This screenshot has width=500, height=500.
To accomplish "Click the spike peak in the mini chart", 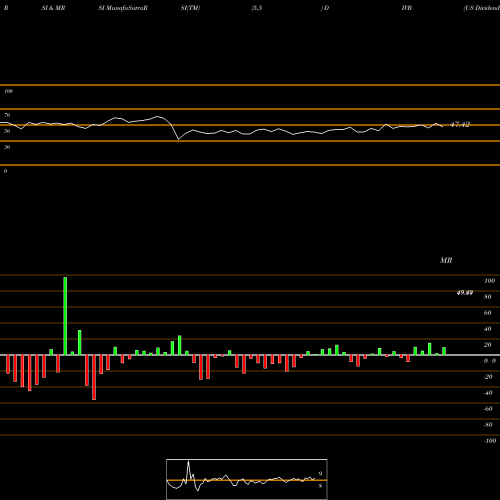I will point(189,462).
